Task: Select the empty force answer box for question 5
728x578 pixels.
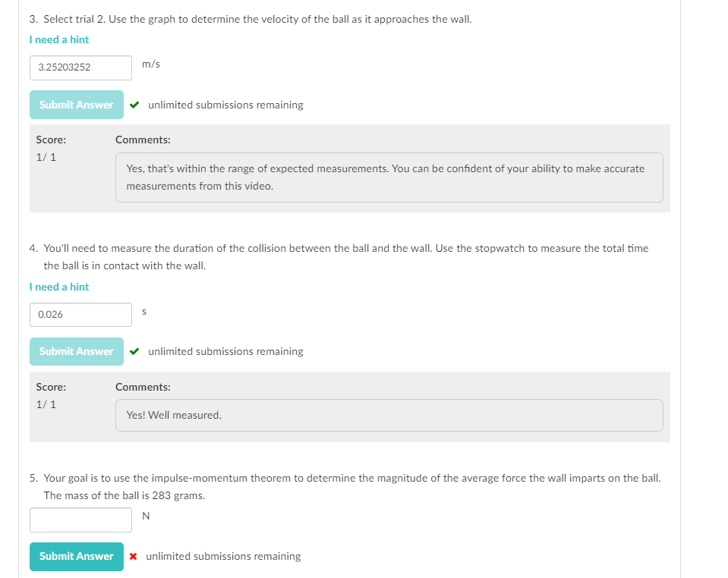Action: [80, 520]
